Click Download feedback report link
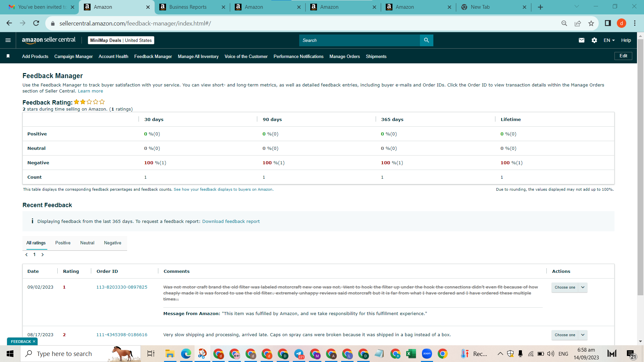This screenshot has height=362, width=644. click(x=231, y=222)
